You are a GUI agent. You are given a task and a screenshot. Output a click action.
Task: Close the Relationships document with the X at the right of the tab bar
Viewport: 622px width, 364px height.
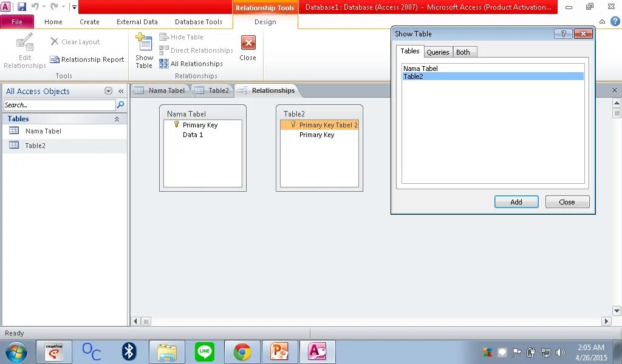[615, 90]
